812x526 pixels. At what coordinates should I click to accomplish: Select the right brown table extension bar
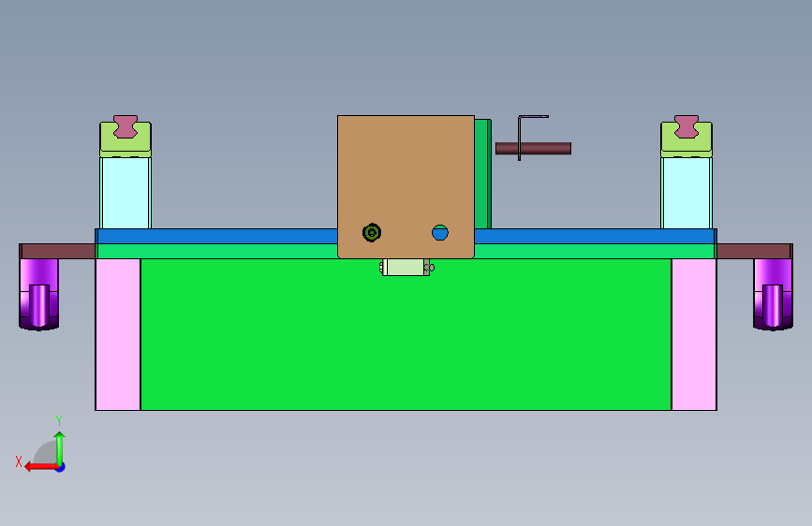click(755, 251)
